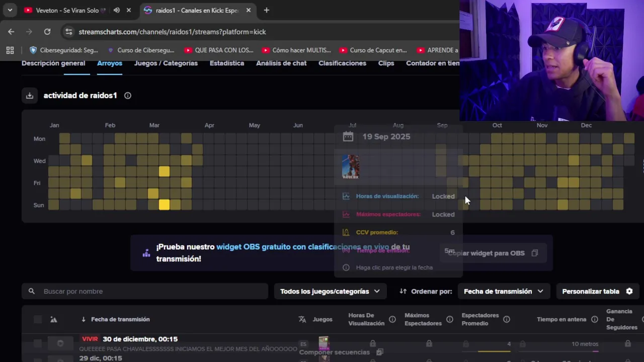
Task: Open Curso de Capcut en... bookmark
Action: [373, 50]
